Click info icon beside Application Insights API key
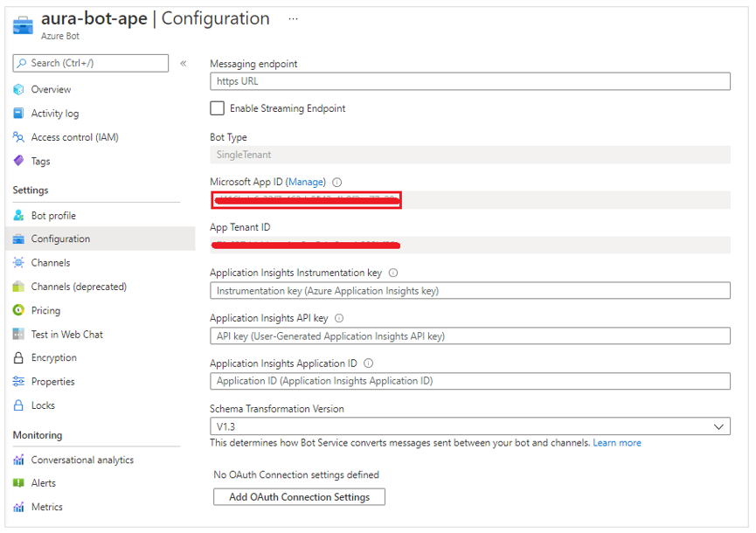This screenshot has height=533, width=756. [339, 318]
